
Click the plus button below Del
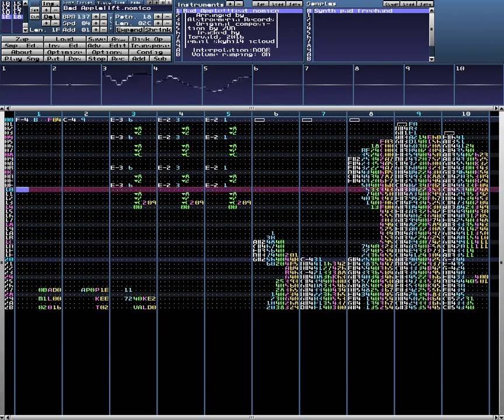click(46, 23)
